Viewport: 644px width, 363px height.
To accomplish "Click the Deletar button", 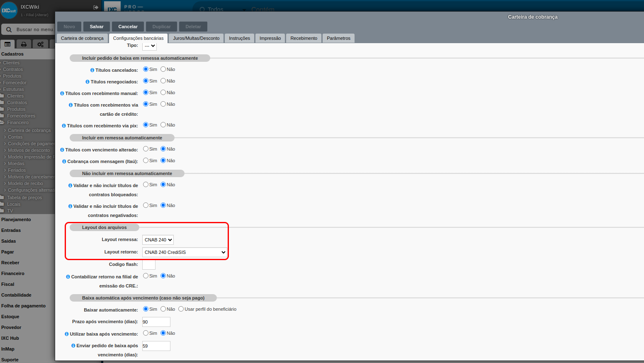I will [193, 27].
